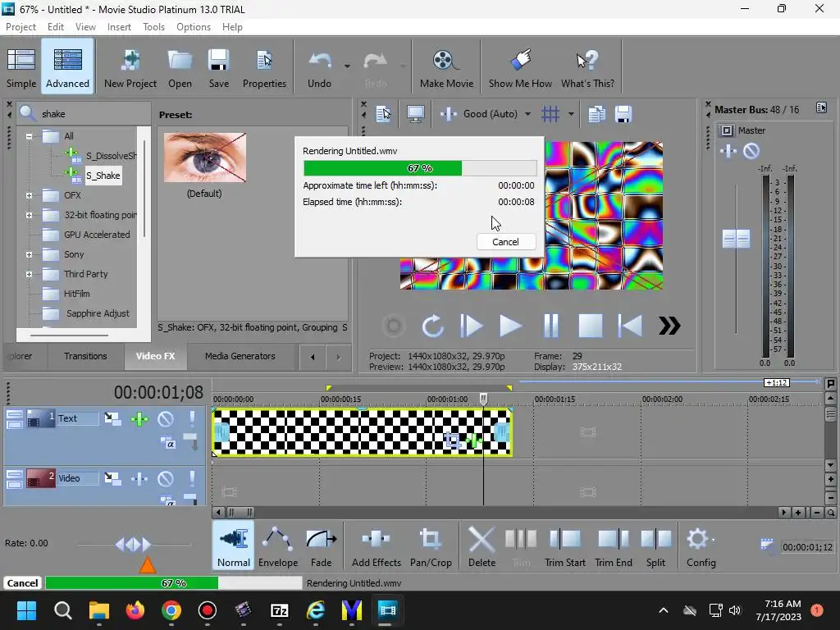840x630 pixels.
Task: Open the Insert menu
Action: point(119,27)
